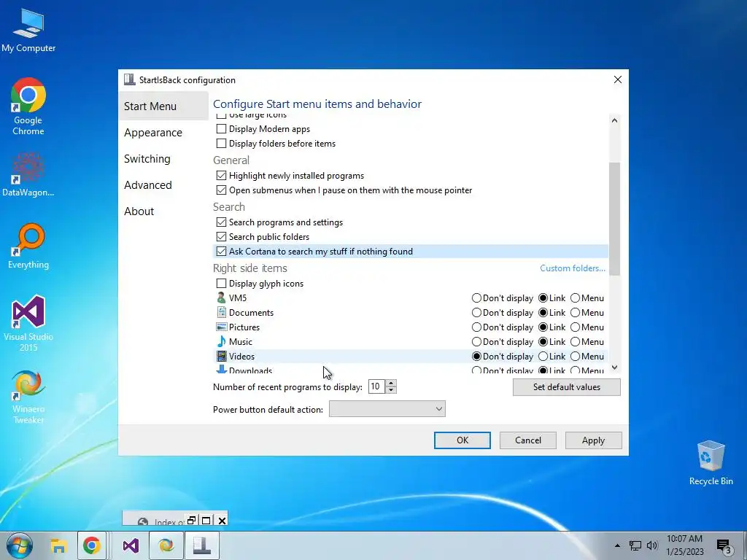
Task: Click the Music note icon in list
Action: pyautogui.click(x=221, y=342)
